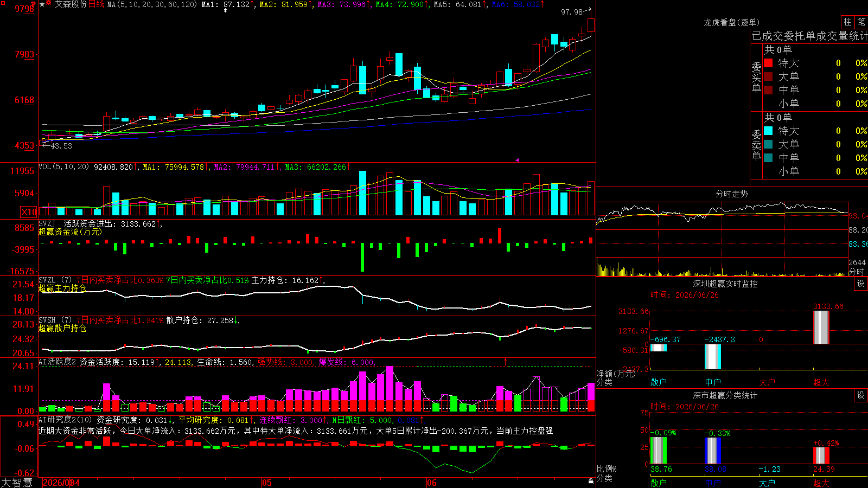Click the 小单 row under 委买单
This screenshot has width=868, height=488.
[815, 104]
